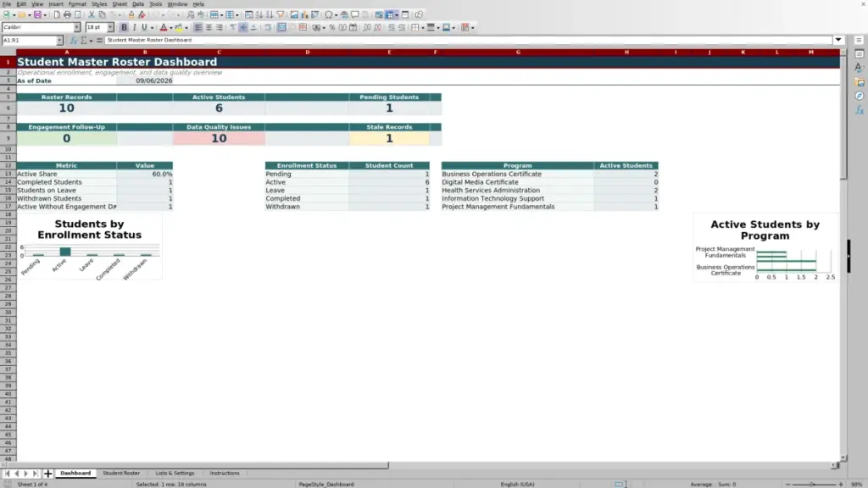
Task: Click the font color red A swatch
Action: click(164, 27)
